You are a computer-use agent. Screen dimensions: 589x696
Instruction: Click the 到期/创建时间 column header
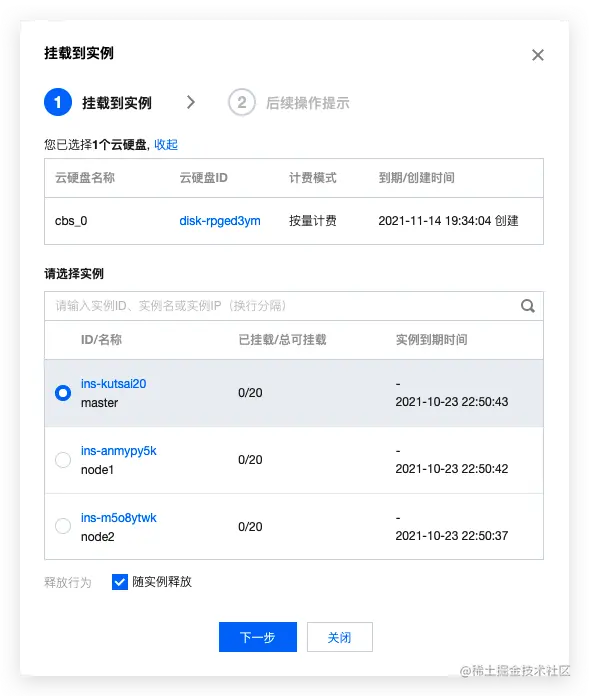click(416, 178)
